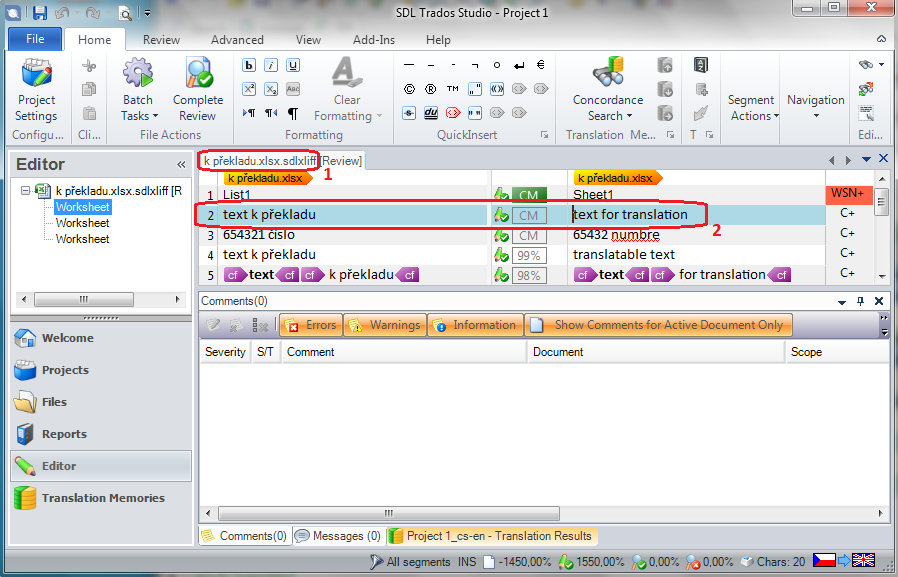
Task: Insert registered trademark symbol
Action: click(x=431, y=89)
